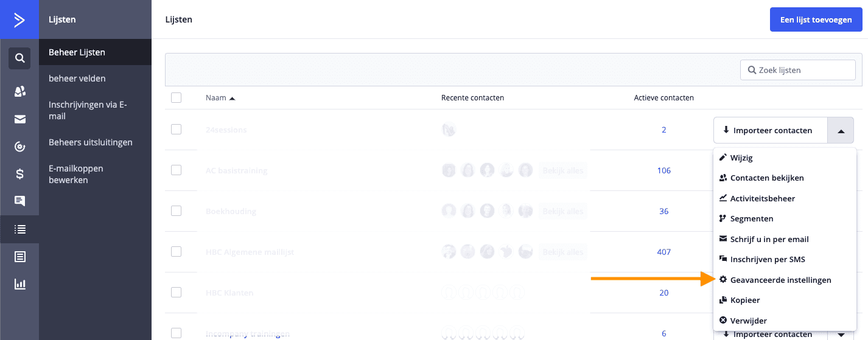868x340 pixels.
Task: Open Automations from the sidebar gear-cycle icon
Action: click(x=19, y=147)
